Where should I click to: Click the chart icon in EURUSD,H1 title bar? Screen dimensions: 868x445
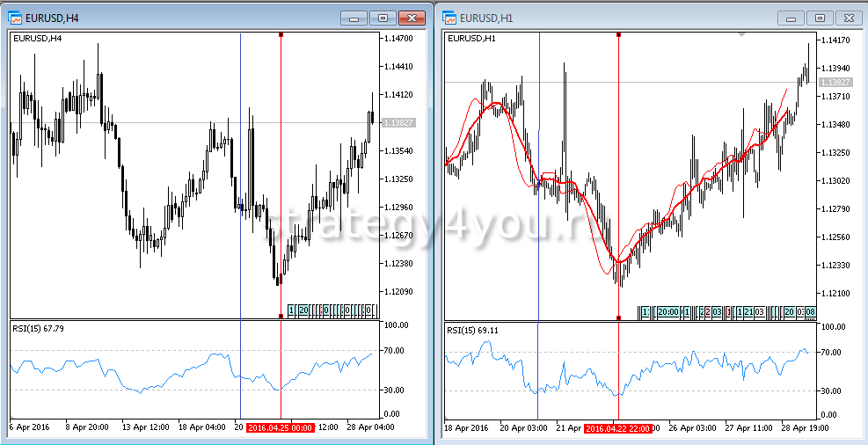pyautogui.click(x=450, y=17)
